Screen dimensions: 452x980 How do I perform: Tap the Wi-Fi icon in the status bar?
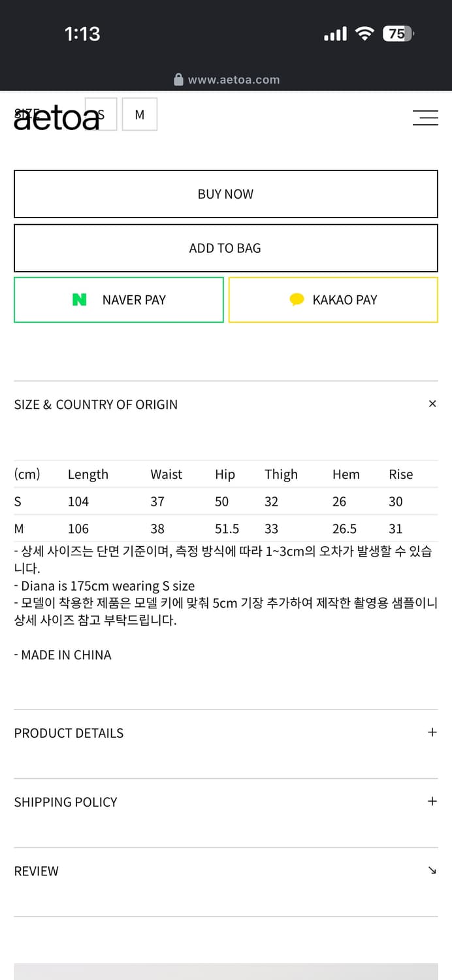click(x=364, y=33)
